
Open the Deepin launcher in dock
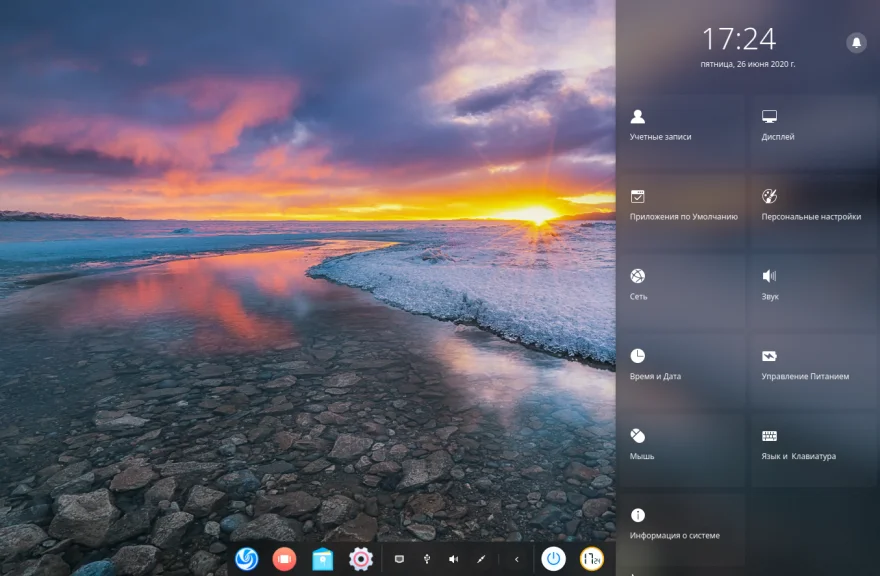click(x=246, y=559)
